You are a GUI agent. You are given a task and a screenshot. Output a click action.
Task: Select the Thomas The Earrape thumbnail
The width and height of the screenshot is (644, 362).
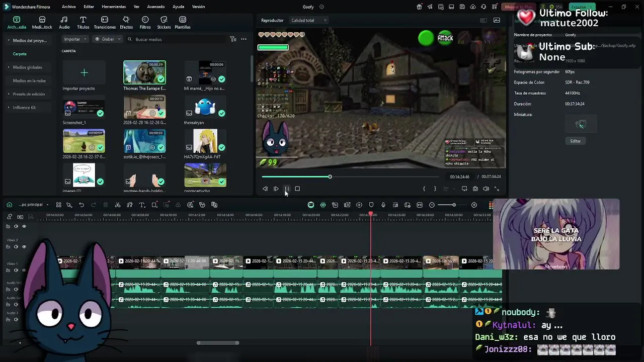144,72
